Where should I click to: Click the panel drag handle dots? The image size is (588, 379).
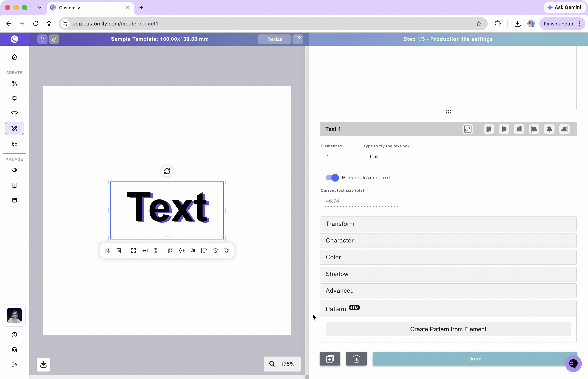pyautogui.click(x=448, y=112)
